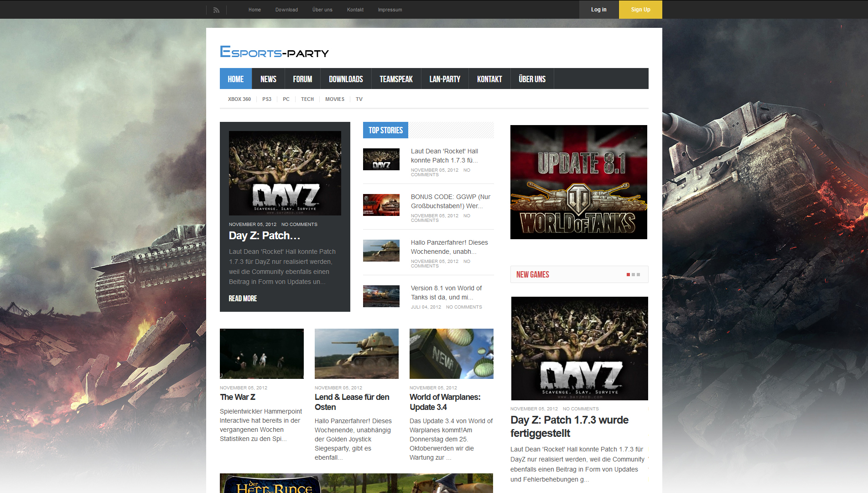868x493 pixels.
Task: Click NO COMMENTS on Version 8.1 story
Action: (464, 307)
